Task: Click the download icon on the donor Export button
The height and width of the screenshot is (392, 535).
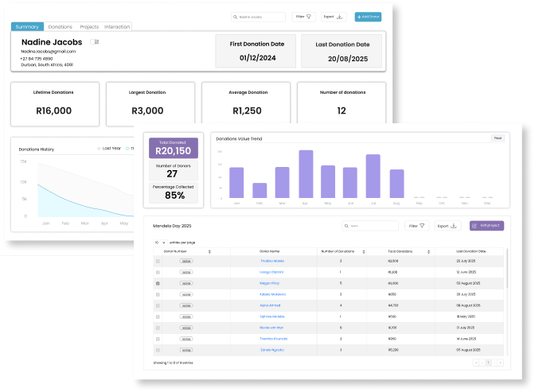Action: 339,16
